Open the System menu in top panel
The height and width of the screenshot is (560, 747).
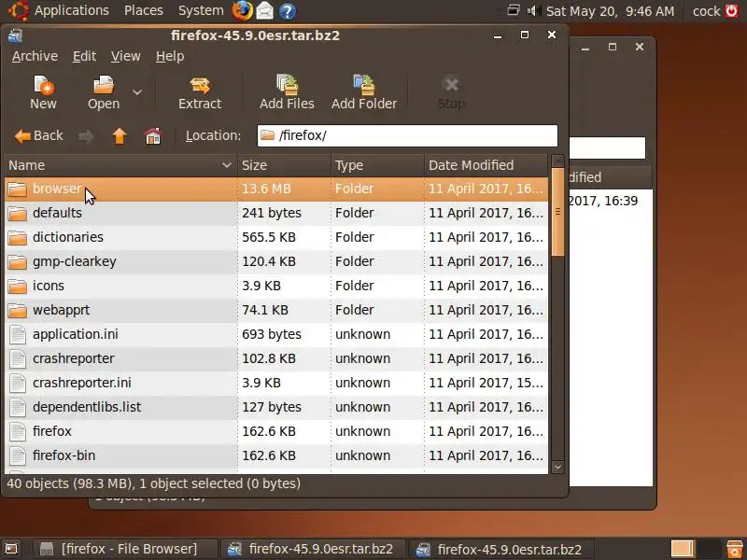click(201, 10)
